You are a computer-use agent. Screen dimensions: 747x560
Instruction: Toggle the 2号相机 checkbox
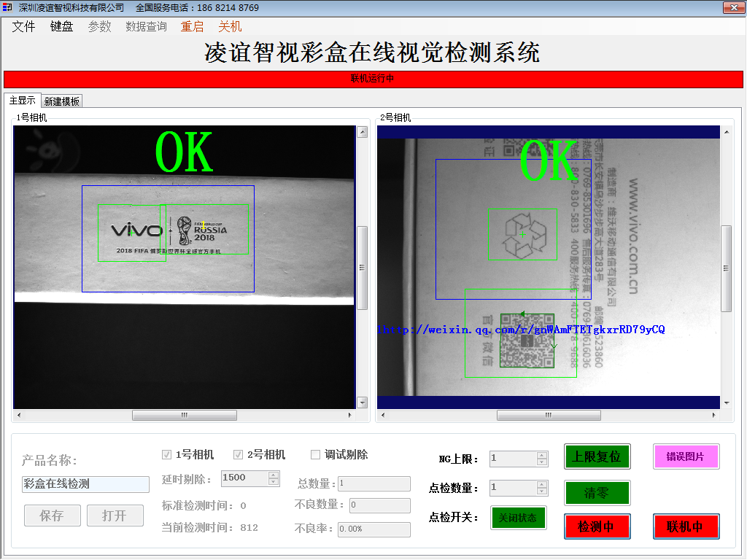[x=238, y=455]
